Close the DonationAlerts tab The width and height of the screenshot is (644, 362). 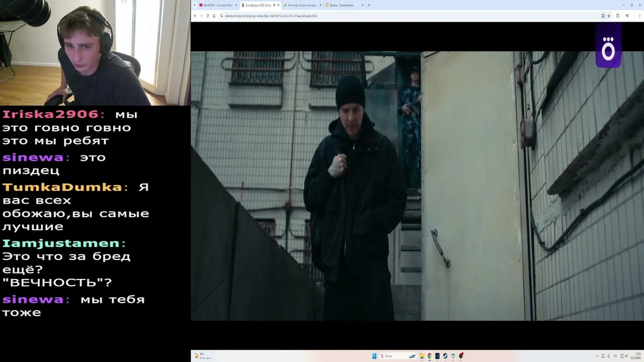362,5
